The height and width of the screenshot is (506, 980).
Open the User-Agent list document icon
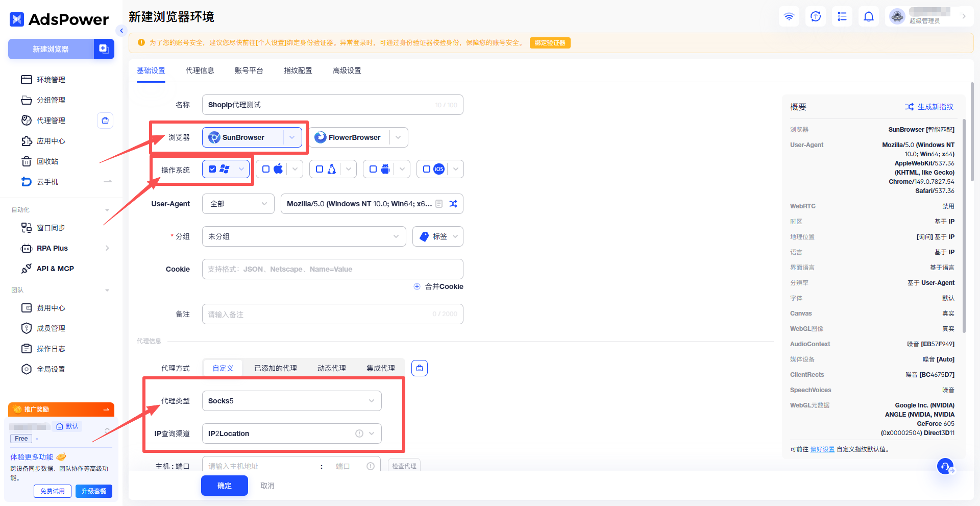[439, 204]
